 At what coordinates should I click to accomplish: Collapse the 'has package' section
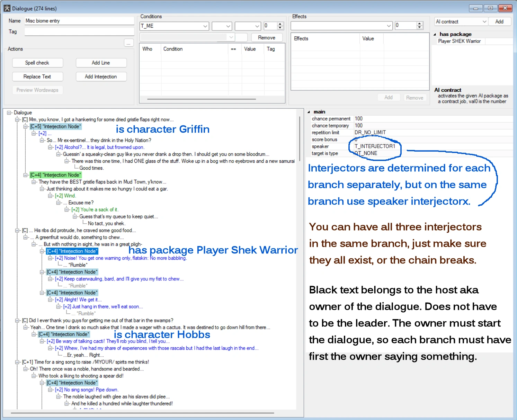pyautogui.click(x=435, y=34)
